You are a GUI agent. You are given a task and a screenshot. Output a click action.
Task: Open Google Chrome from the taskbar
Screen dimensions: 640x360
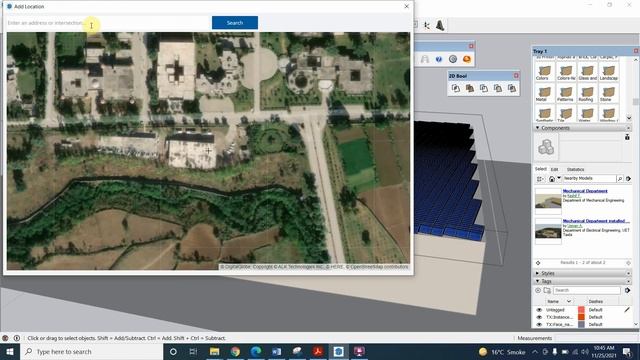235,351
